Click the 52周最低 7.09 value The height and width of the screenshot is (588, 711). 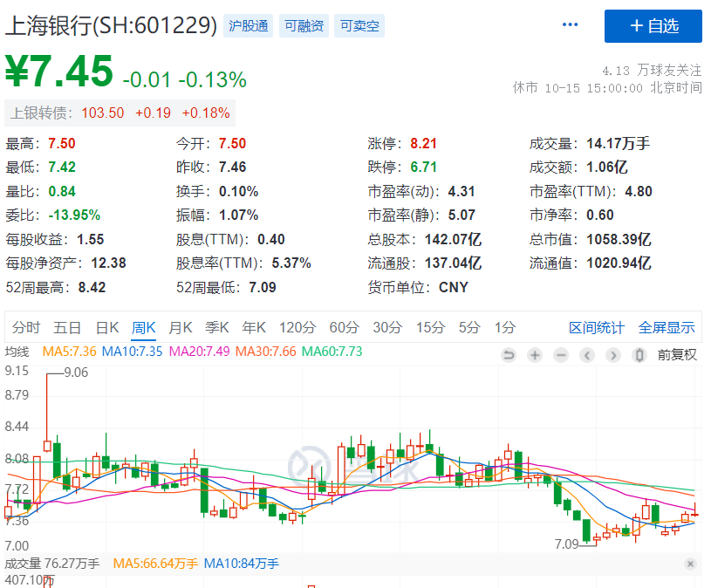coord(262,287)
